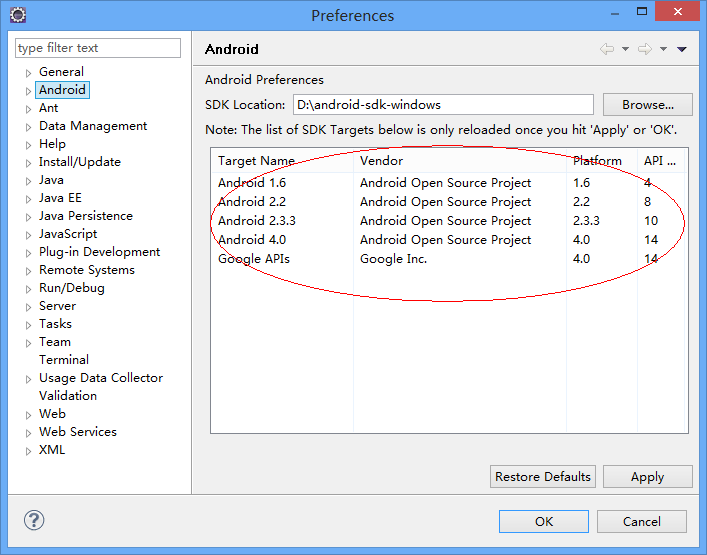Maximize the Preferences window
707x555 pixels.
pyautogui.click(x=642, y=12)
